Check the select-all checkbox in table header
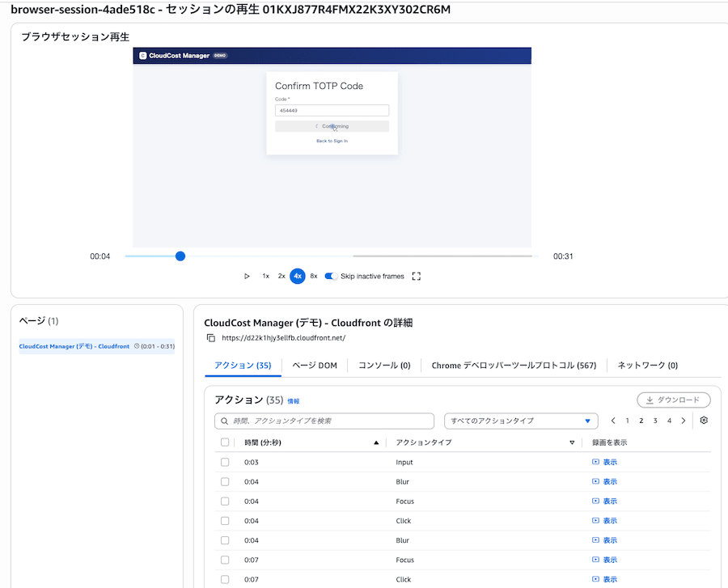 (225, 442)
